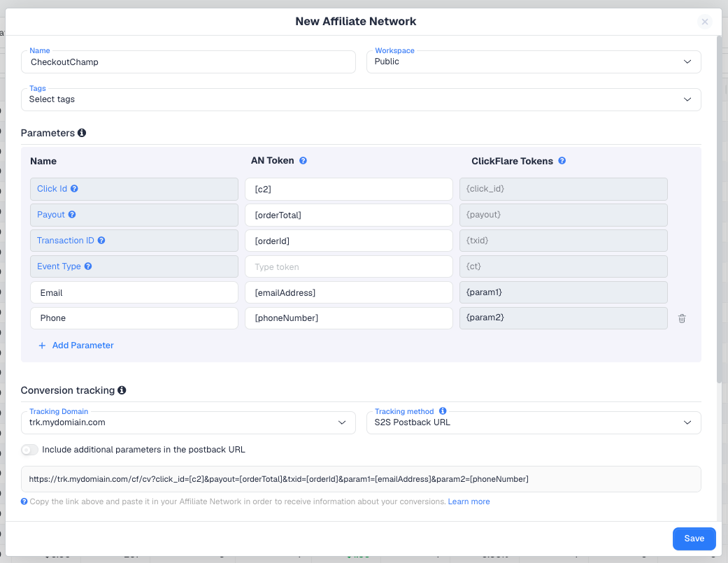Click the Event Type parameter label
Image resolution: width=728 pixels, height=563 pixels.
pos(59,266)
